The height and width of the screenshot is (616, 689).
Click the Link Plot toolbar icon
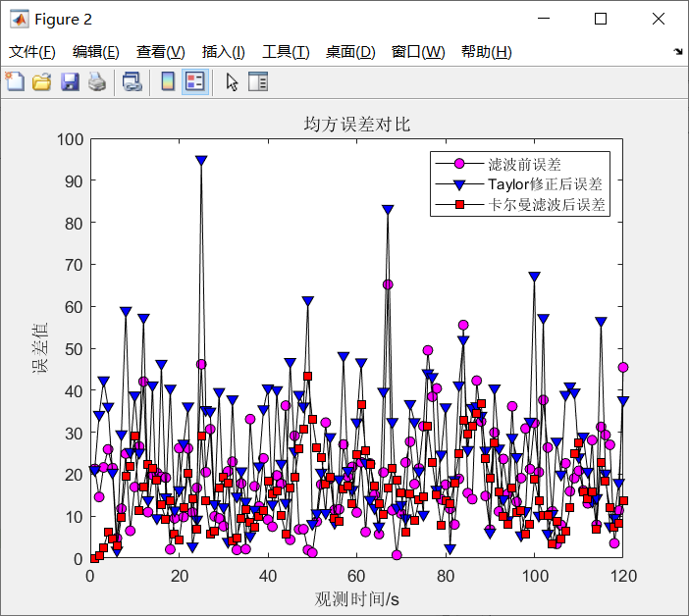132,81
